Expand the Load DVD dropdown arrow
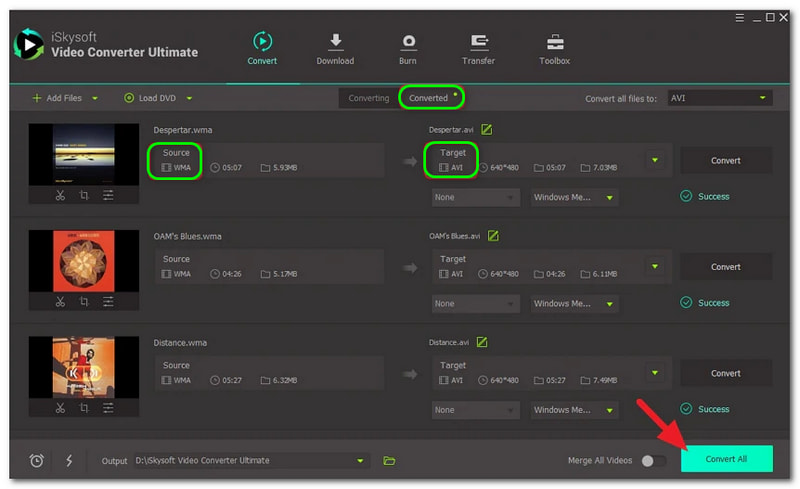This screenshot has width=800, height=489. (189, 99)
